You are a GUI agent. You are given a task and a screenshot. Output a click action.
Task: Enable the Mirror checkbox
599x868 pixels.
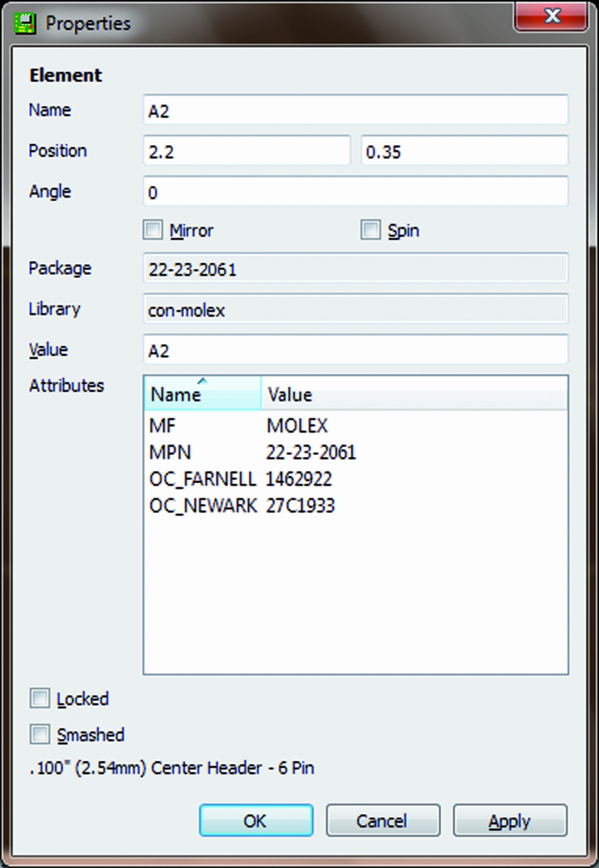click(x=153, y=230)
